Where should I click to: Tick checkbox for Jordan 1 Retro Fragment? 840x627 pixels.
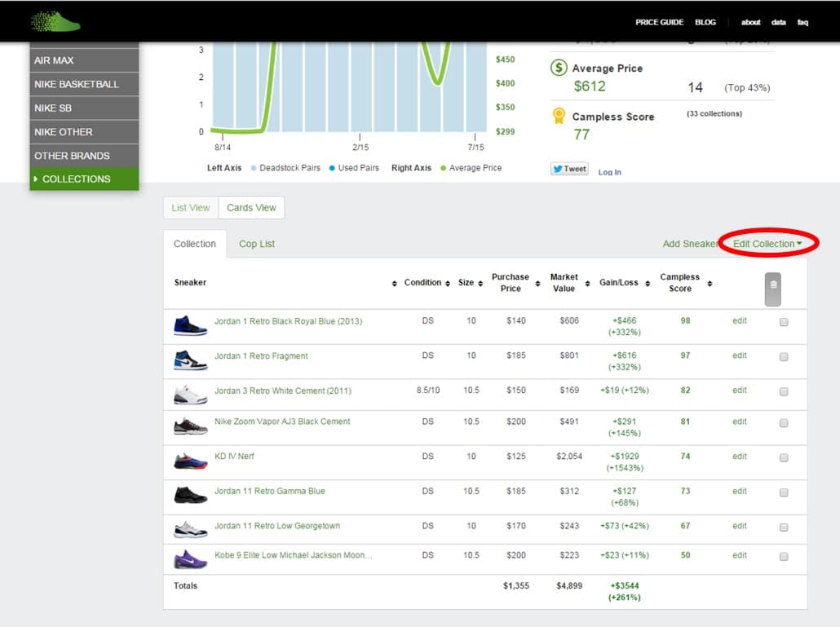pyautogui.click(x=784, y=356)
